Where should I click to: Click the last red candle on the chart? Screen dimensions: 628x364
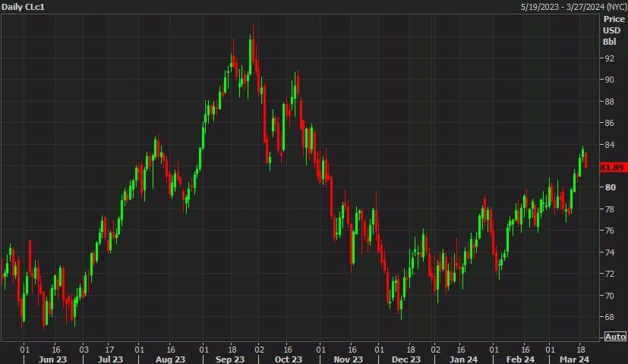pos(586,159)
